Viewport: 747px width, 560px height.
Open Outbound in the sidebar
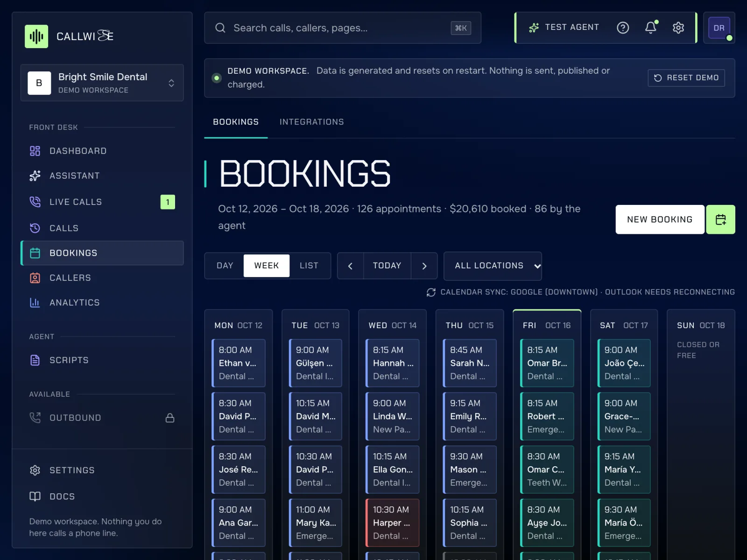pyautogui.click(x=102, y=418)
